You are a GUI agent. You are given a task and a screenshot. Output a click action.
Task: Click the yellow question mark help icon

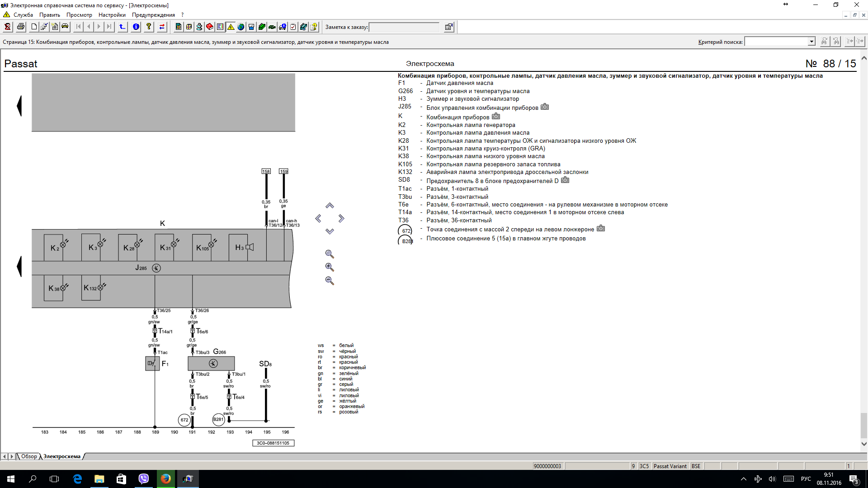coord(149,27)
